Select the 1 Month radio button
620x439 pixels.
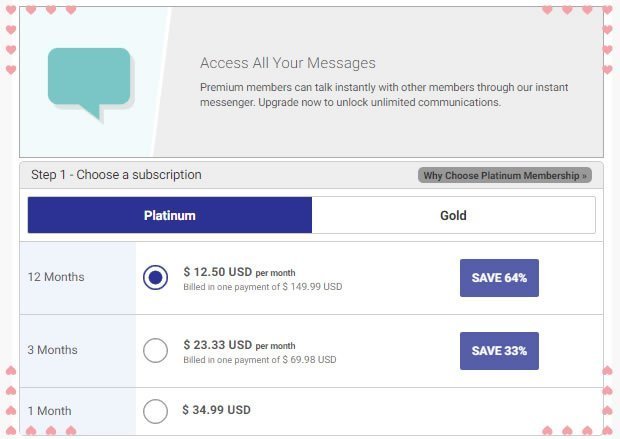click(155, 411)
